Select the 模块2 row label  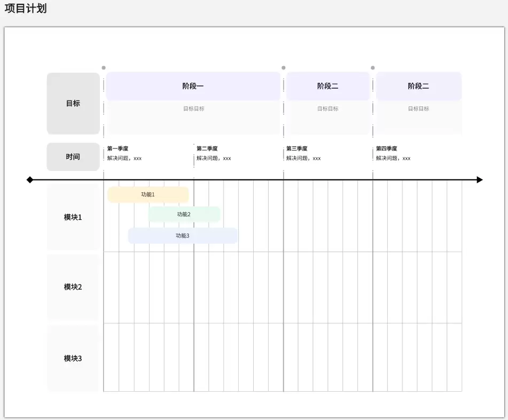73,287
